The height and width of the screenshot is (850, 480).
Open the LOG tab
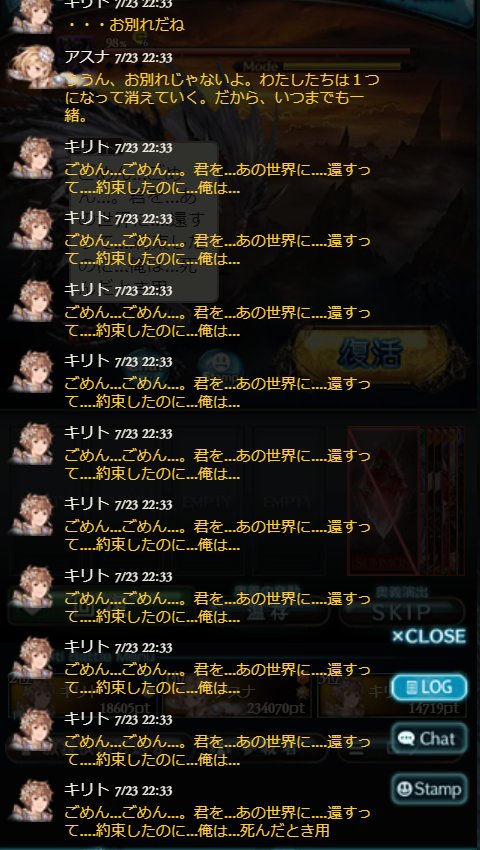click(x=429, y=687)
